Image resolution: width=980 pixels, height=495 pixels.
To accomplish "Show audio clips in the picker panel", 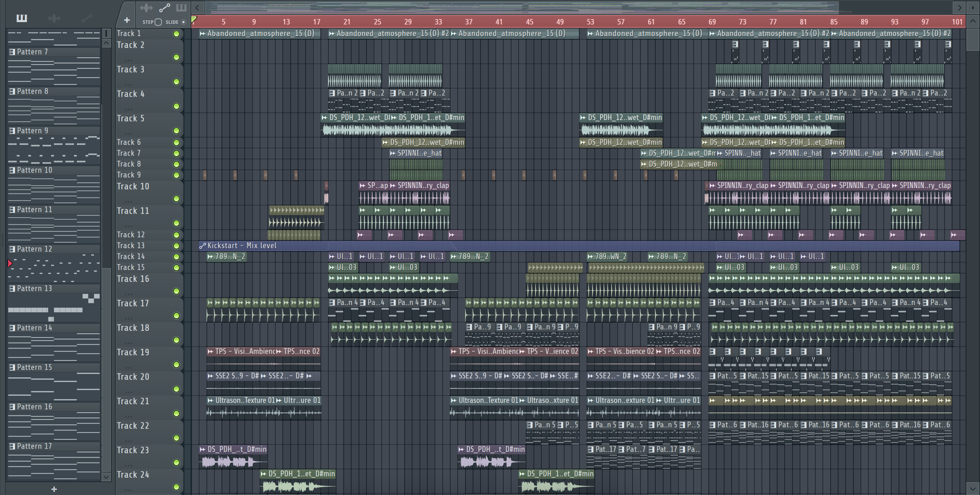I will [x=54, y=18].
